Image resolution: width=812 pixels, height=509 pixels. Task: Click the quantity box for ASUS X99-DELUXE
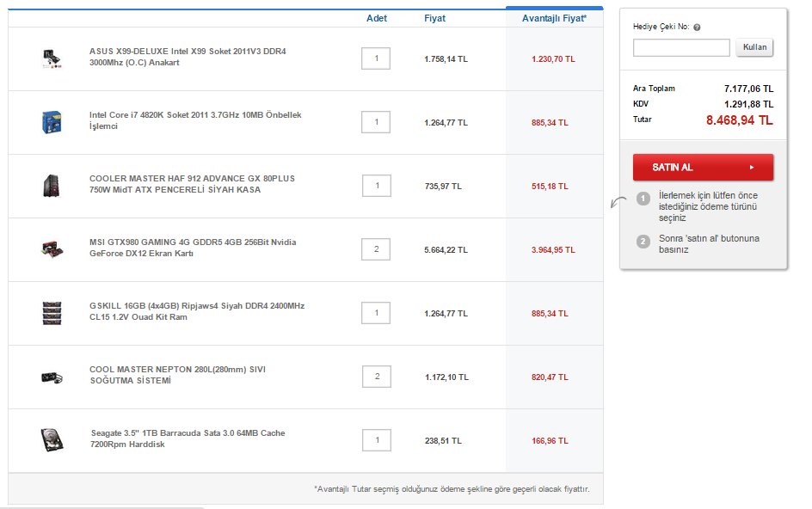point(376,58)
